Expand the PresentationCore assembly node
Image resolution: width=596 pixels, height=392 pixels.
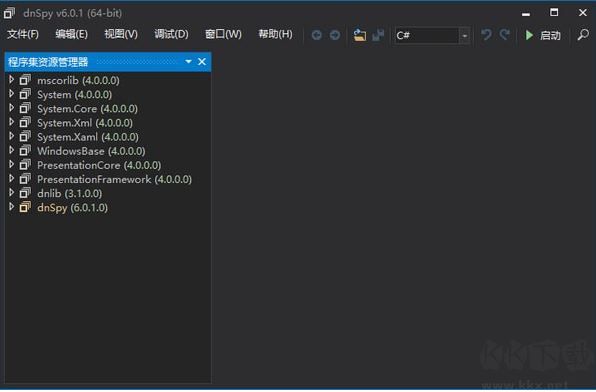[x=11, y=165]
